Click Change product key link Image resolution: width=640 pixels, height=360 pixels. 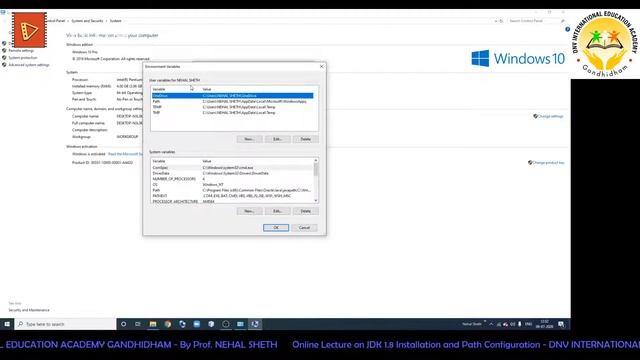548,162
